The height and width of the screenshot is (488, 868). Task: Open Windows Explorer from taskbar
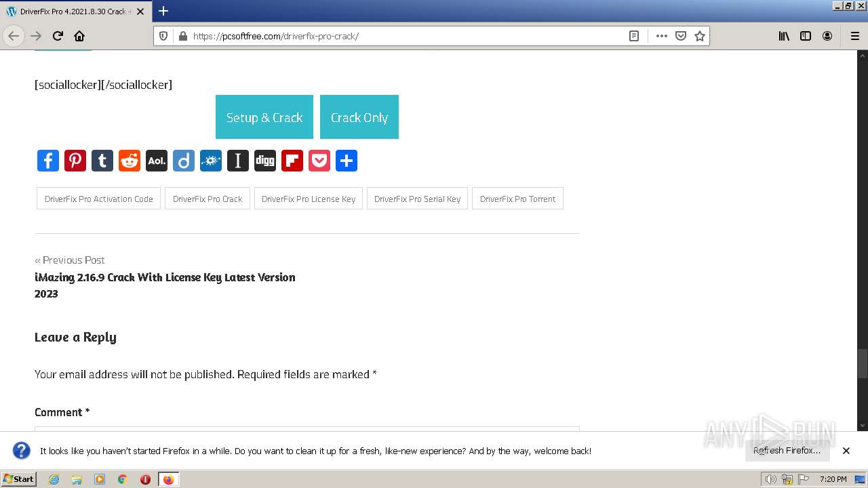77,479
